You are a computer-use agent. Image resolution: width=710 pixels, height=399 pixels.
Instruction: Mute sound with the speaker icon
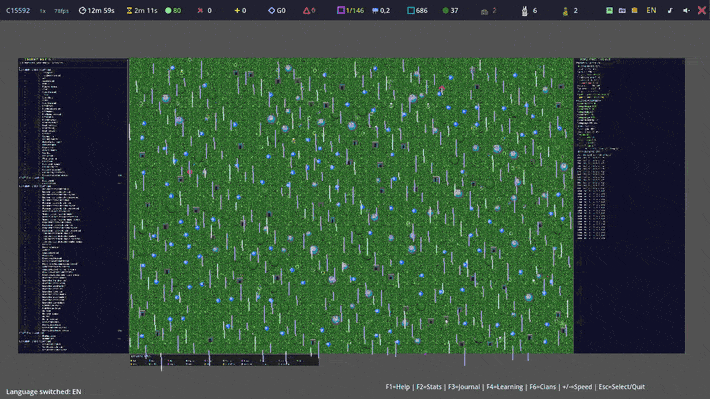point(686,10)
